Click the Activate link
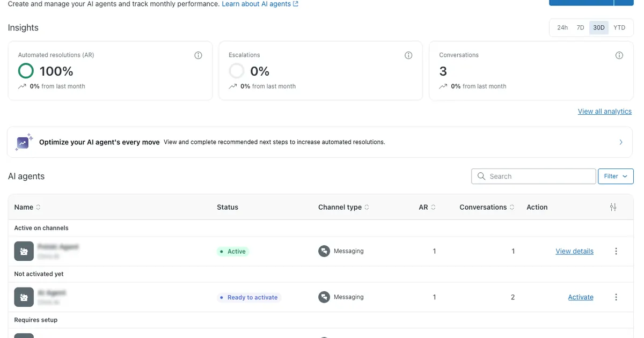 (581, 297)
